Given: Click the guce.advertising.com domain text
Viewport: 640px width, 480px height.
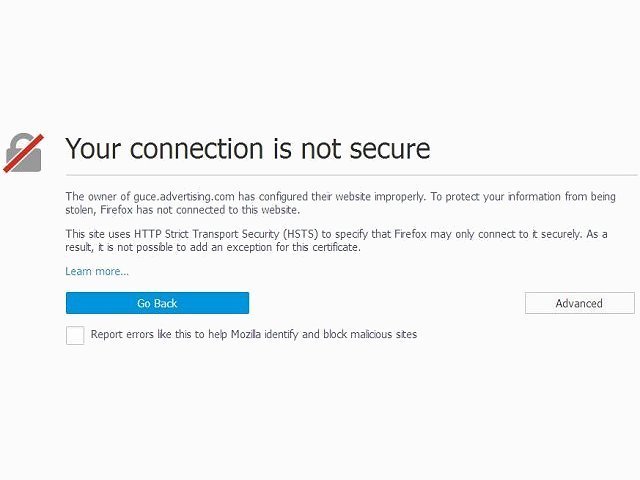Looking at the screenshot, I should (184, 197).
